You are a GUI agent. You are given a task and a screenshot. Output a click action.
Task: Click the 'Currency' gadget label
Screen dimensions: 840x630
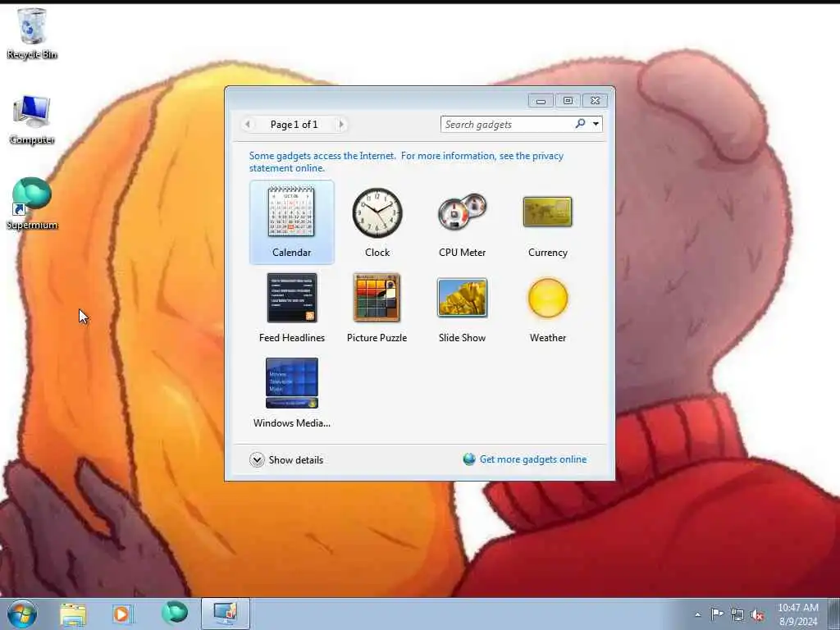pos(547,253)
